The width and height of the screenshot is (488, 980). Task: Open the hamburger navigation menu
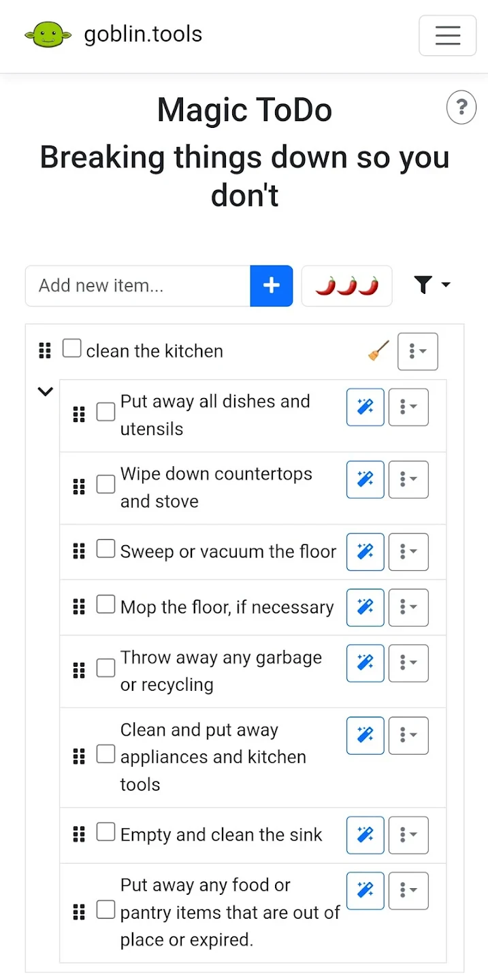tap(447, 35)
